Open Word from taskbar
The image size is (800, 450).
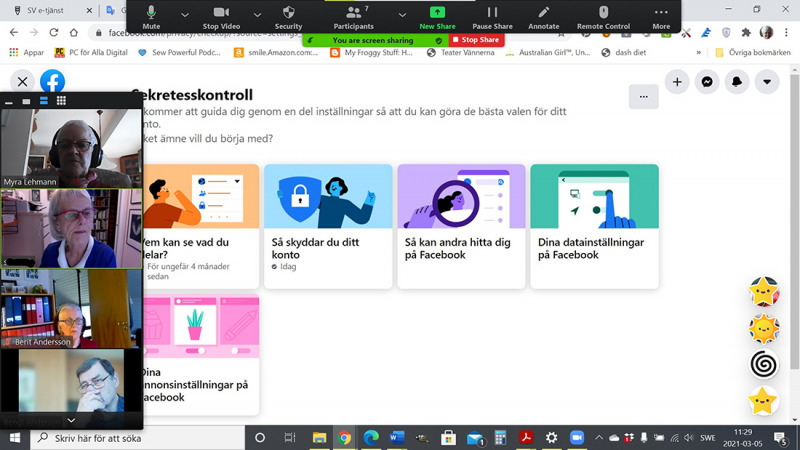pos(396,438)
